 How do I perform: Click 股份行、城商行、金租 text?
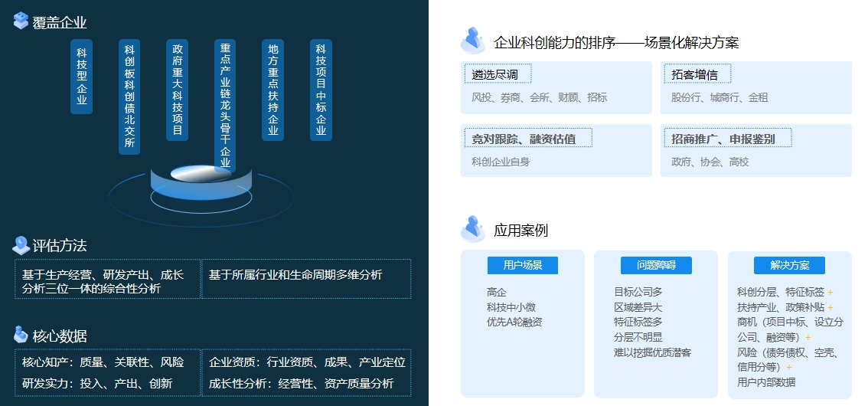720,97
